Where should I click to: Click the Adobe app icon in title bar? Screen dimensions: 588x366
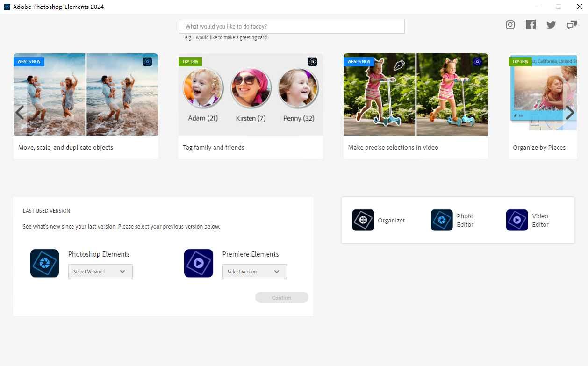pyautogui.click(x=7, y=7)
